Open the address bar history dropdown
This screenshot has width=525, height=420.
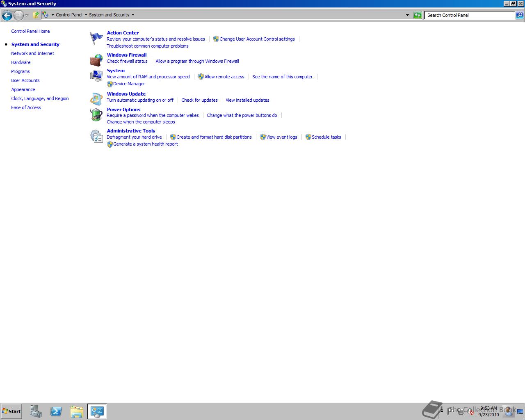[x=407, y=15]
